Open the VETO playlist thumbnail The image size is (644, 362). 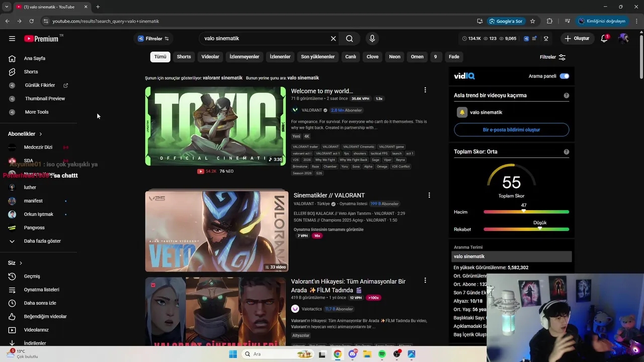(216, 231)
